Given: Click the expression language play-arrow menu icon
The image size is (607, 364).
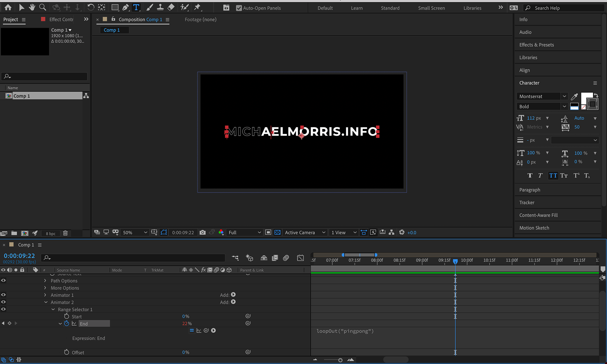Looking at the screenshot, I should 213,331.
